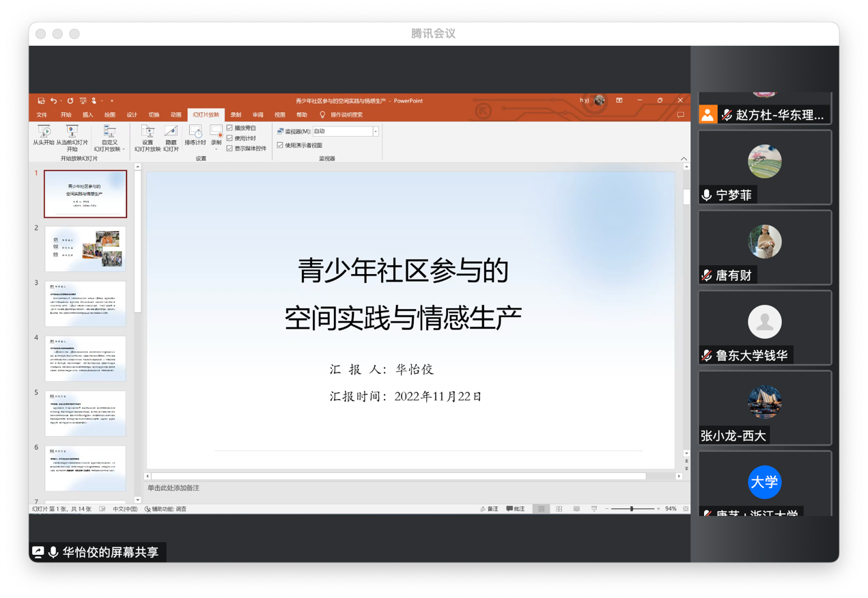Open the 监视器 monitor dropdown

[x=376, y=131]
